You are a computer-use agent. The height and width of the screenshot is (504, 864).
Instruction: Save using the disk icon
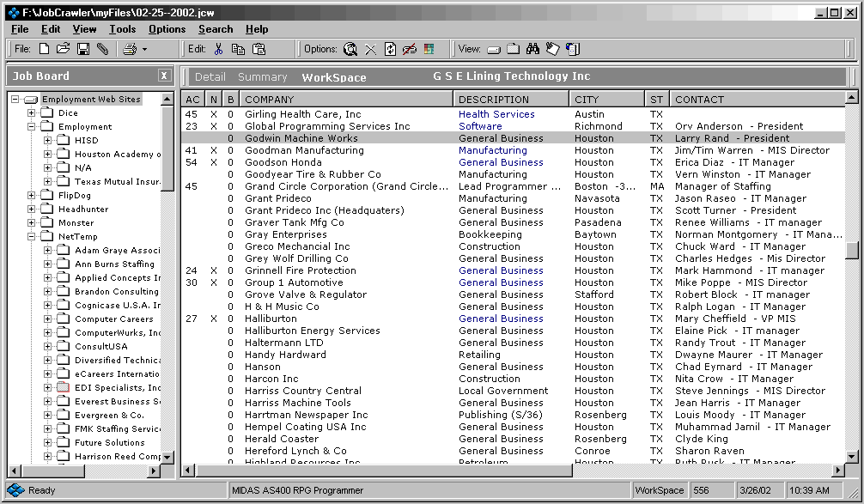(82, 49)
